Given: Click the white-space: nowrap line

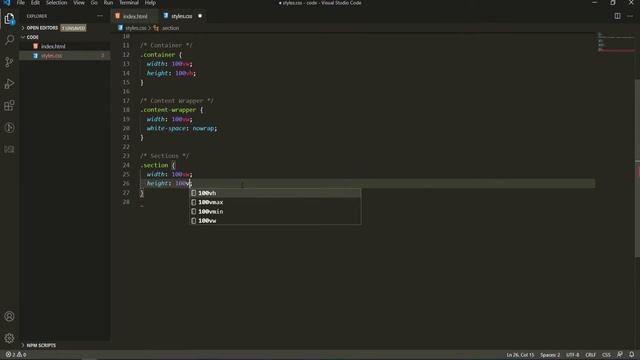Looking at the screenshot, I should click(x=182, y=128).
